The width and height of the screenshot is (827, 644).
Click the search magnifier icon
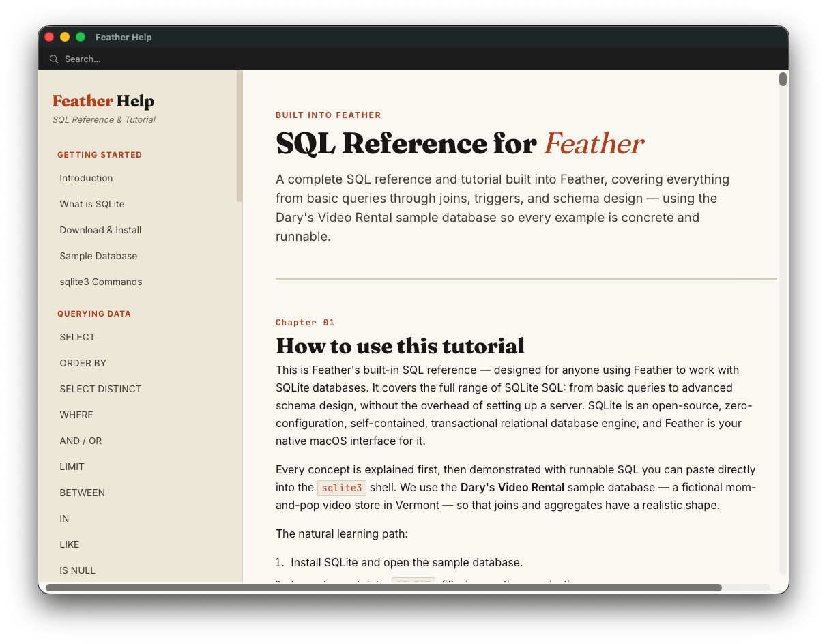pyautogui.click(x=54, y=59)
